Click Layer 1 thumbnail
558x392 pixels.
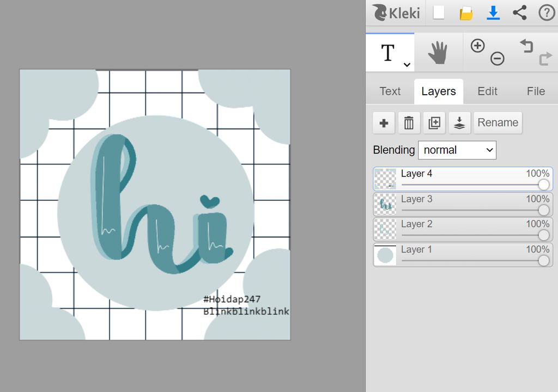tap(385, 255)
